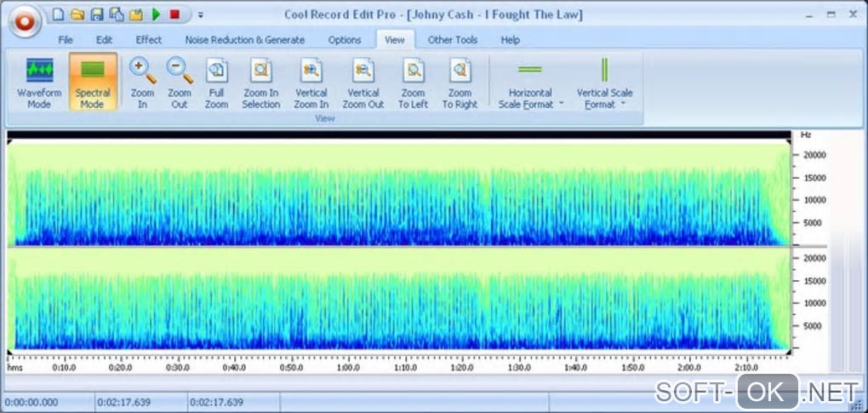Select the View ribbon tab
Screen dimensions: 868x413
click(x=395, y=40)
